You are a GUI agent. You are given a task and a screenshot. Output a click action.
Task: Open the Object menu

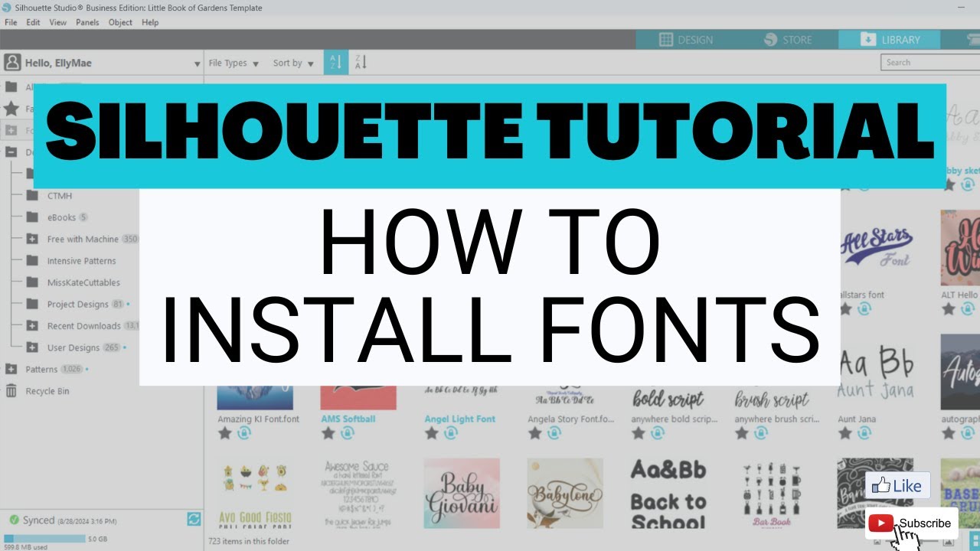coord(120,22)
